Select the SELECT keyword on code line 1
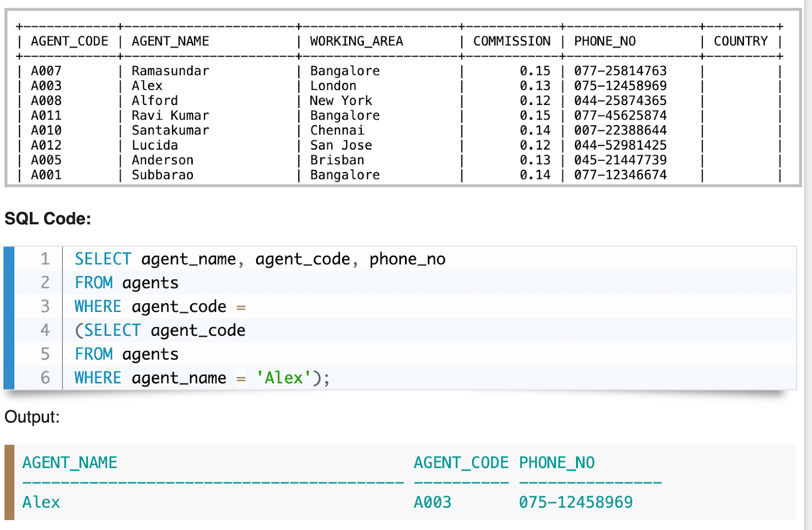 pos(103,259)
